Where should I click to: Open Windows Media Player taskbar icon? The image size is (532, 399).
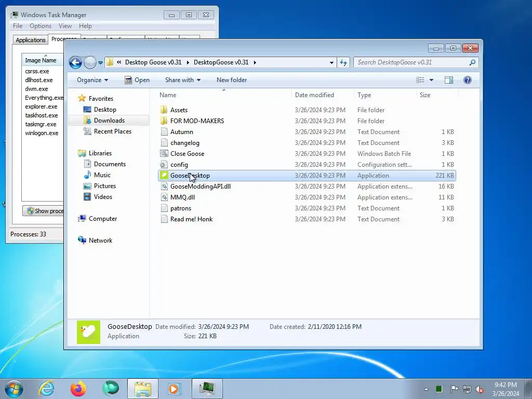[x=175, y=389]
